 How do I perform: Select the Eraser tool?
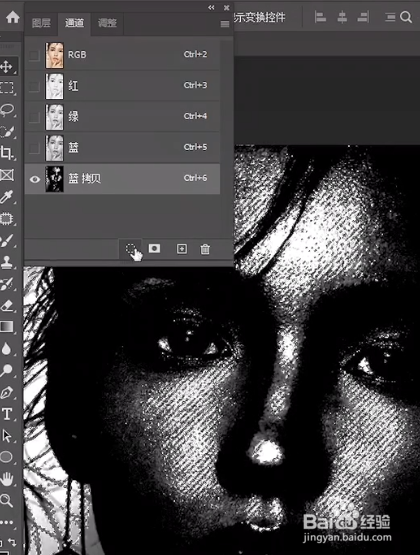click(x=6, y=305)
